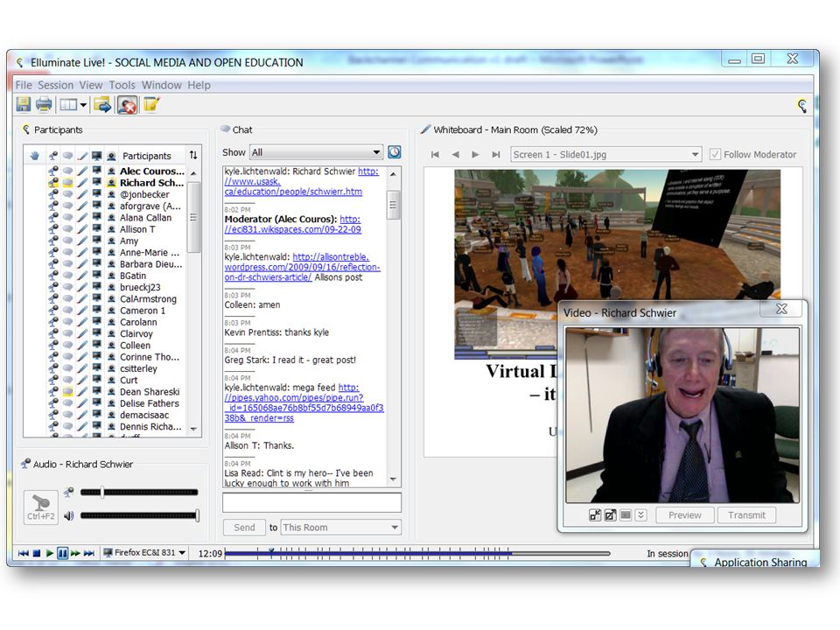Open the Window menu
This screenshot has height=630, width=840.
(x=161, y=85)
